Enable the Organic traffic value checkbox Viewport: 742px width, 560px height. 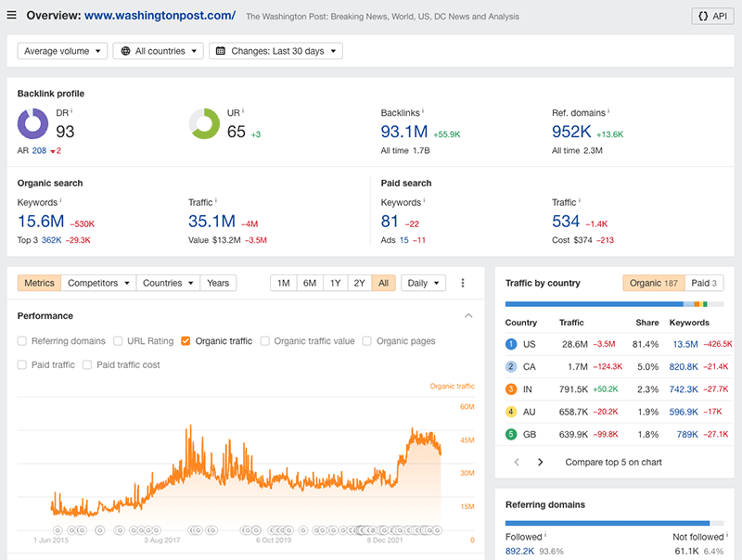(x=265, y=341)
